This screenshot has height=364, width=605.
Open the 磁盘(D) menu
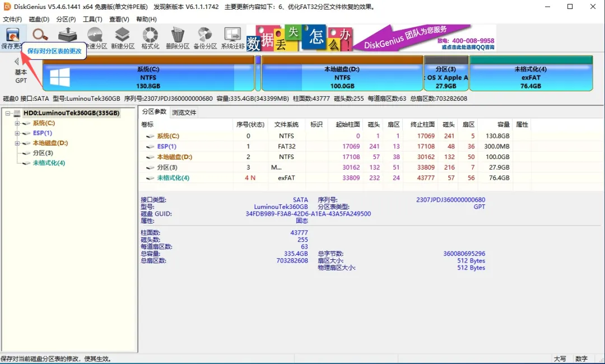click(x=39, y=19)
